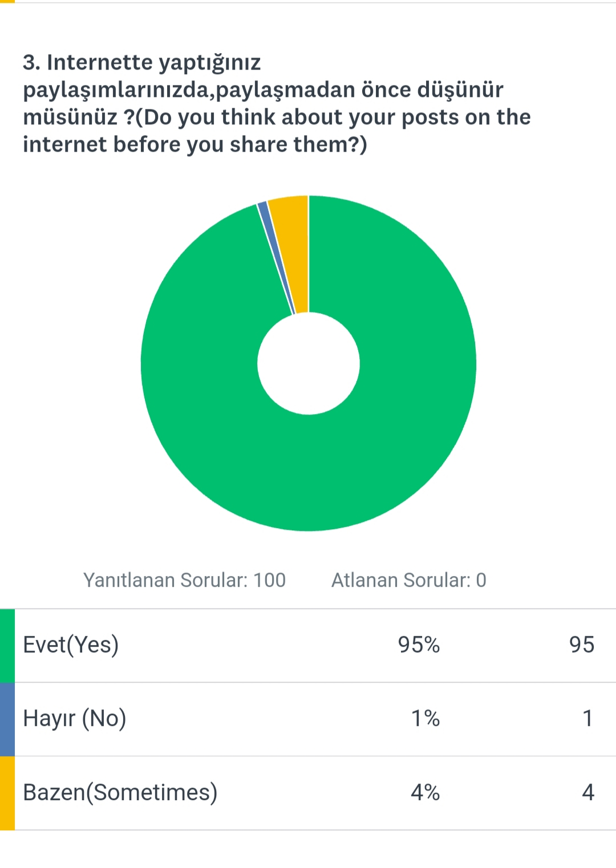Click the 4% value in the Bazen row
Viewport: 616px width, 868px height.
pyautogui.click(x=425, y=793)
